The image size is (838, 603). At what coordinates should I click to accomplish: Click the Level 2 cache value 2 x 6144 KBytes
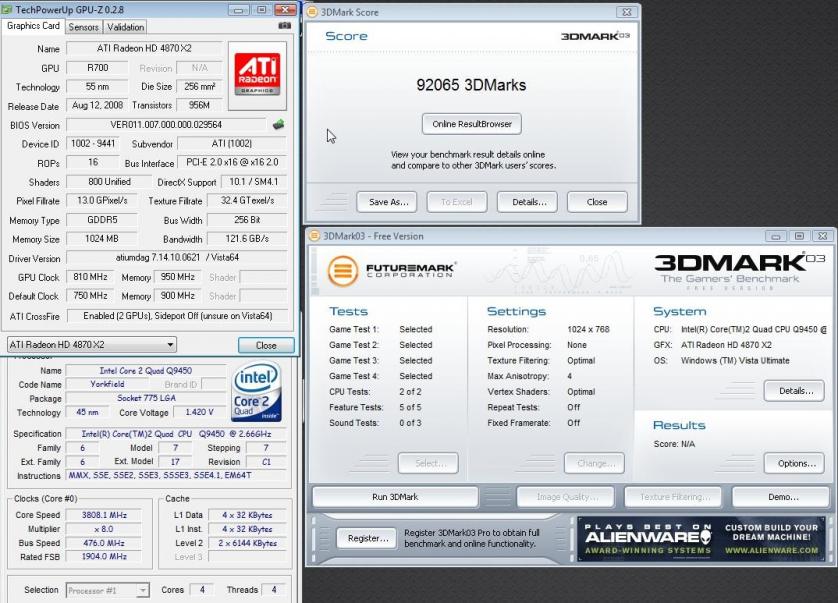[247, 543]
